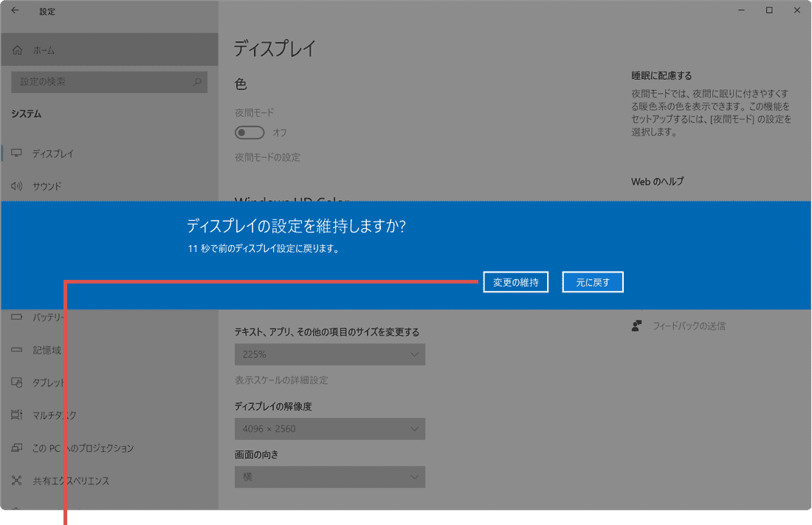
Task: Open the 画面の向き dropdown
Action: tap(330, 477)
